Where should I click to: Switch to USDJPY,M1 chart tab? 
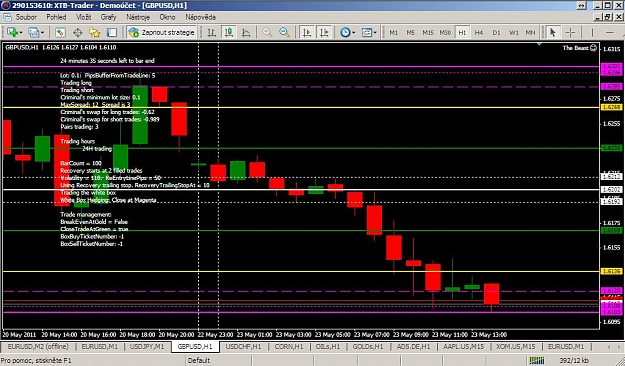click(x=147, y=346)
